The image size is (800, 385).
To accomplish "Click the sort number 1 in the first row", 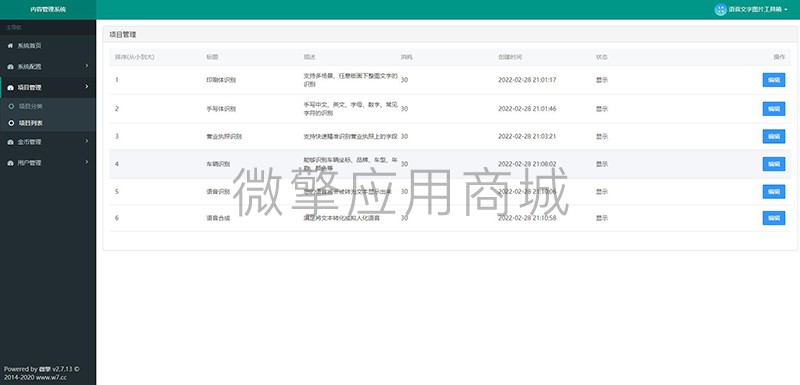I will pyautogui.click(x=117, y=80).
